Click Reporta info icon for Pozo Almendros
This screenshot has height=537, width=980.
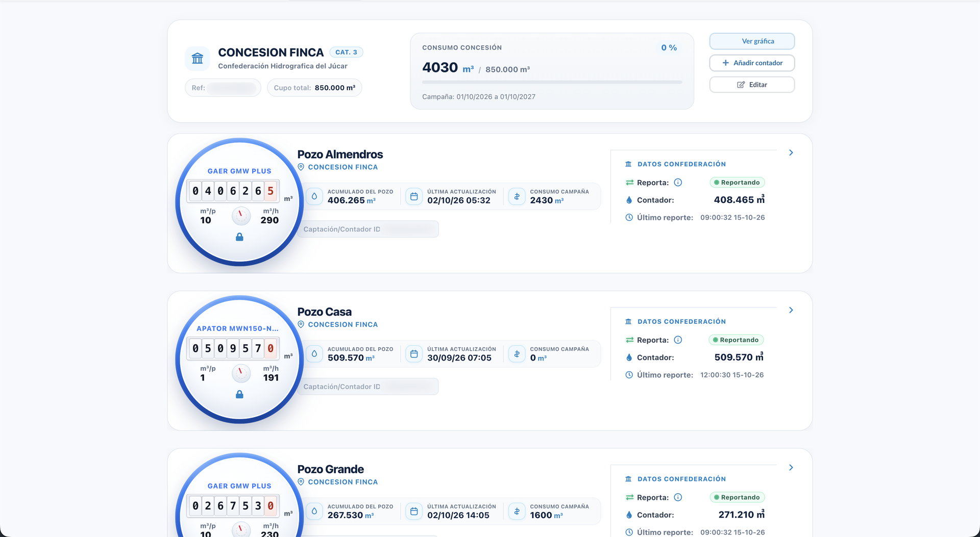678,183
